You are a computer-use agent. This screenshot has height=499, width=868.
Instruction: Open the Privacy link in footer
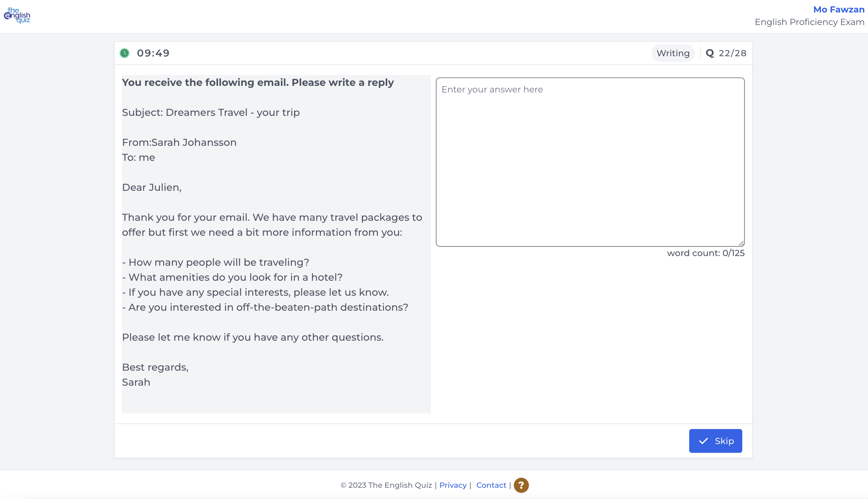(x=453, y=485)
